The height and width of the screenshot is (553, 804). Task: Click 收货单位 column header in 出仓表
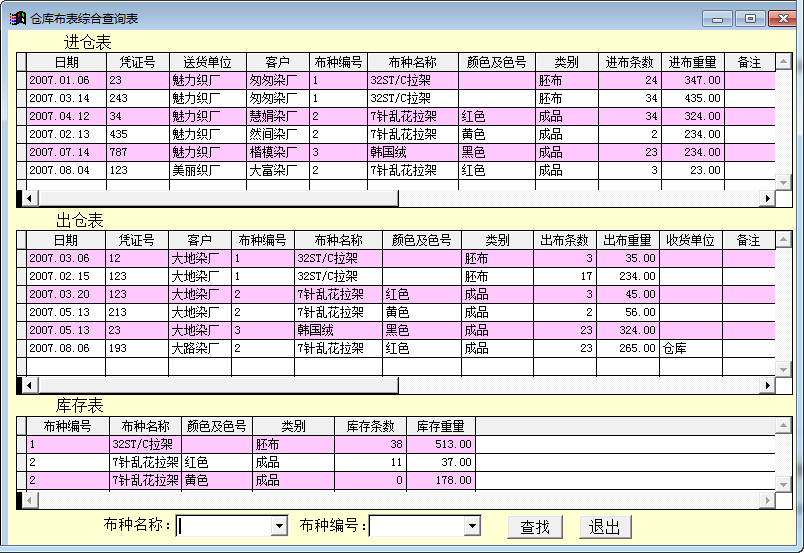[690, 240]
